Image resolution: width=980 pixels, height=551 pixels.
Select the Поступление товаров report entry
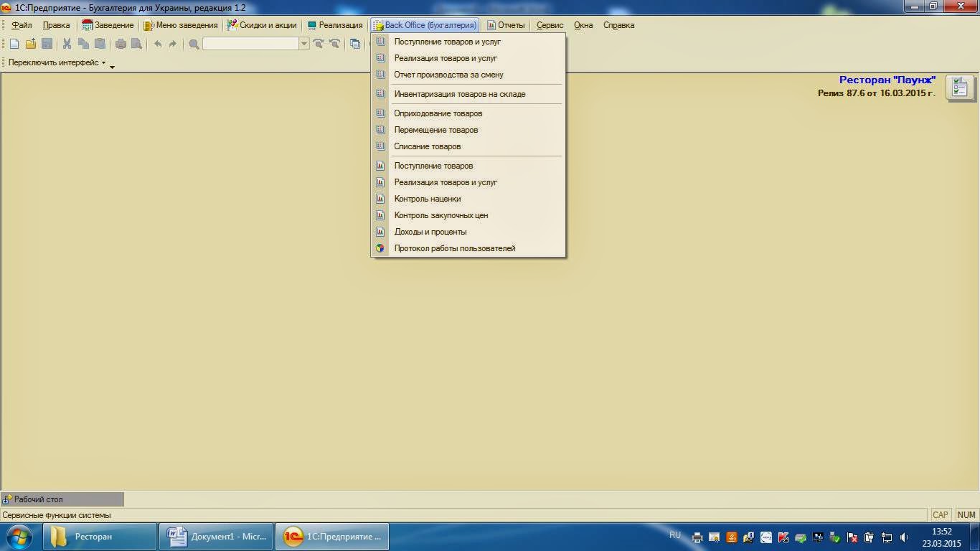pyautogui.click(x=468, y=166)
